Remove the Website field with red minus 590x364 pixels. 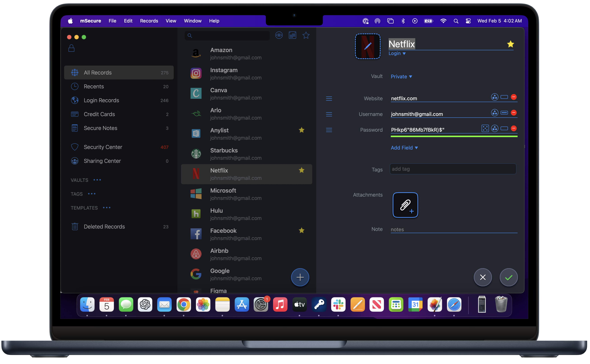(x=514, y=97)
